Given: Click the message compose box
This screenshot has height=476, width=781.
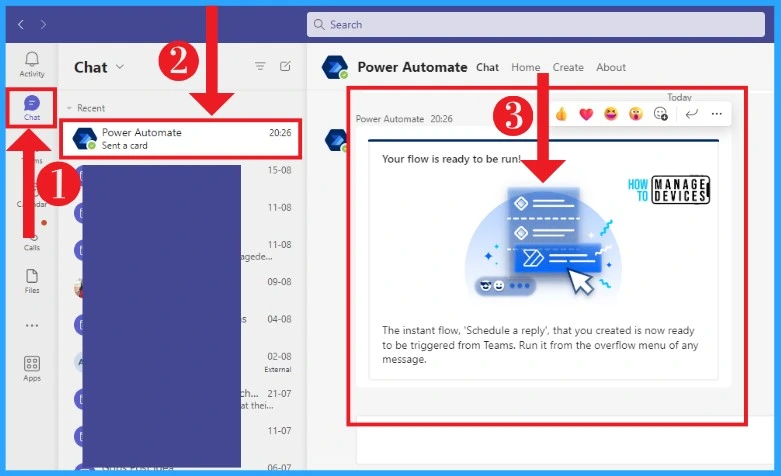Looking at the screenshot, I should coord(563,441).
